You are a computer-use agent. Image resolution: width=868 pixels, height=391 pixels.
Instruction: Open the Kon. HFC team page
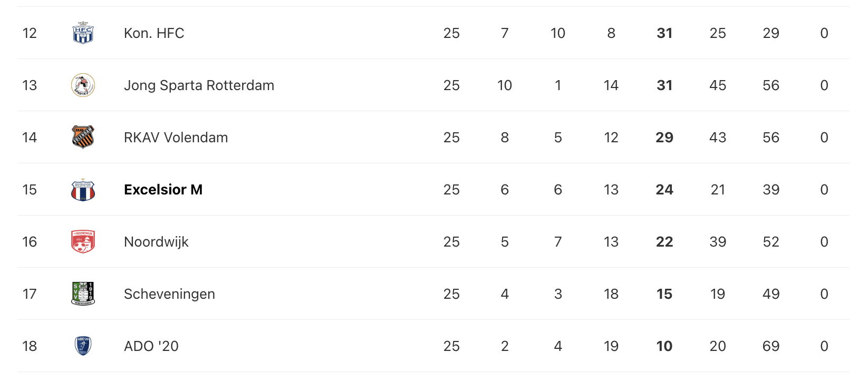pos(154,33)
